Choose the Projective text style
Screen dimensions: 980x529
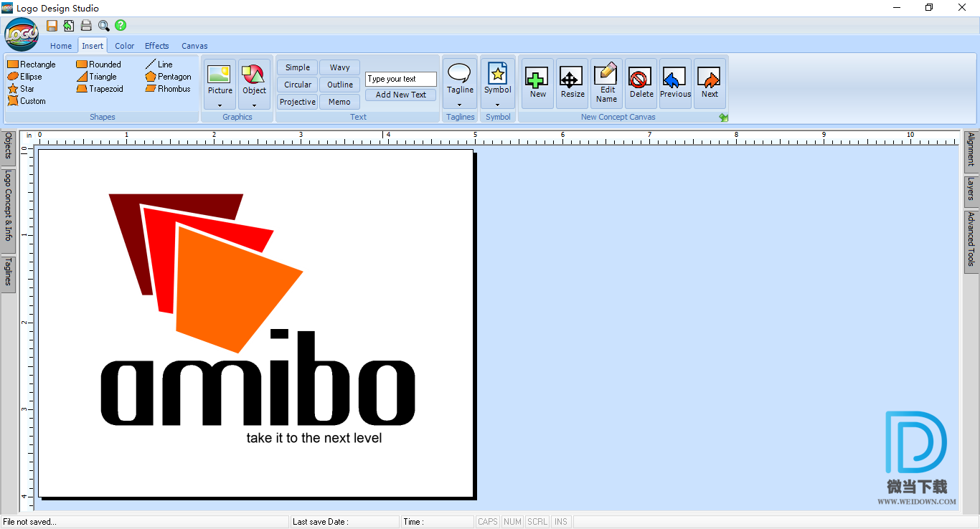tap(298, 102)
